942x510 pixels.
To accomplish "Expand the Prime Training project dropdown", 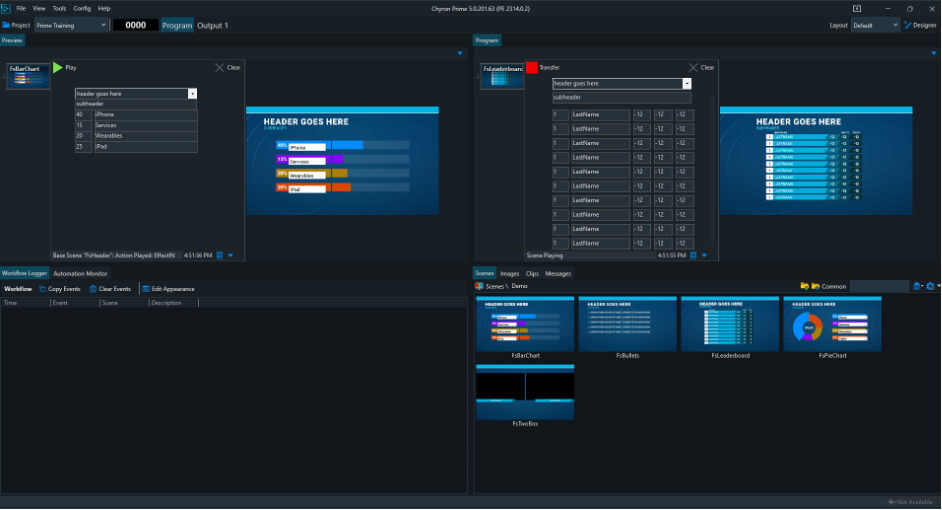I will (x=103, y=25).
